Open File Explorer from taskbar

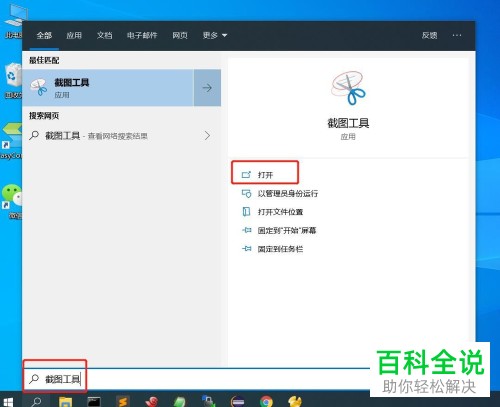(x=65, y=402)
